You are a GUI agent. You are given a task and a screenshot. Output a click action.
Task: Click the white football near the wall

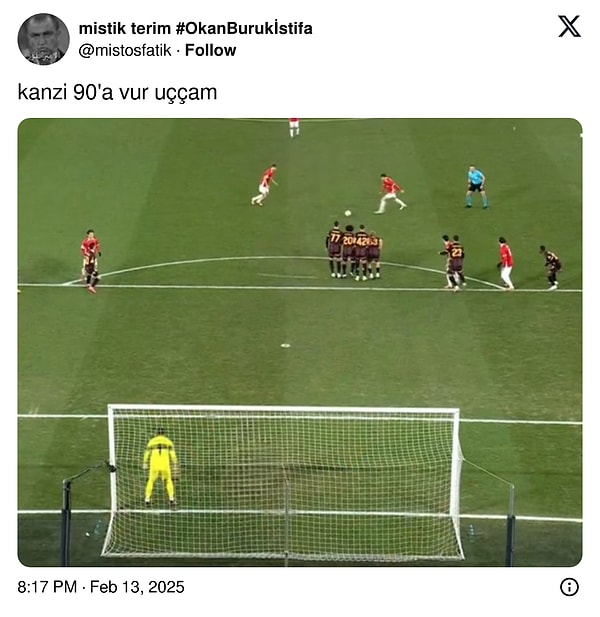tap(348, 213)
